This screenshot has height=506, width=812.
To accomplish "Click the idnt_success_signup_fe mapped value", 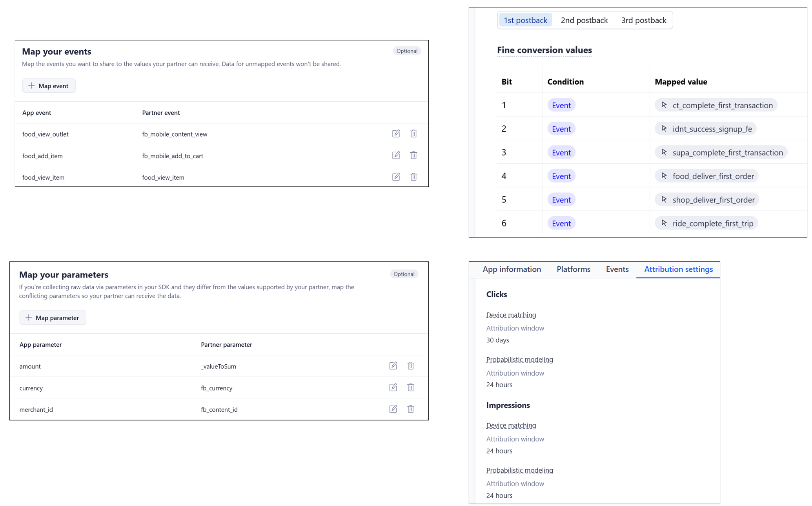I will pos(706,129).
